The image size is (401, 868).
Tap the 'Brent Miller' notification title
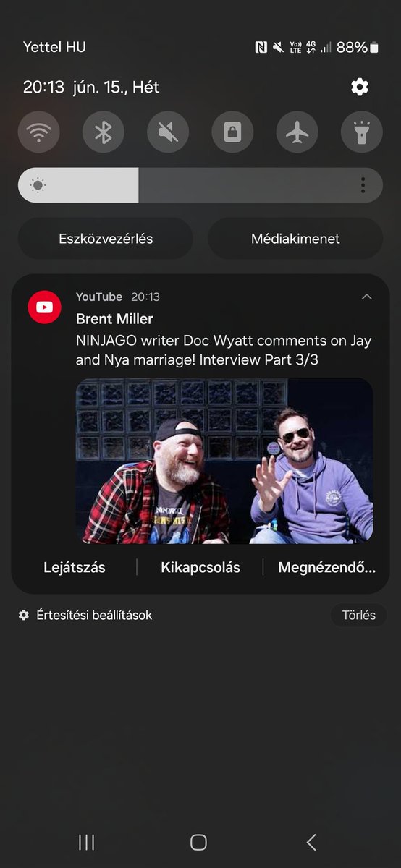point(114,319)
